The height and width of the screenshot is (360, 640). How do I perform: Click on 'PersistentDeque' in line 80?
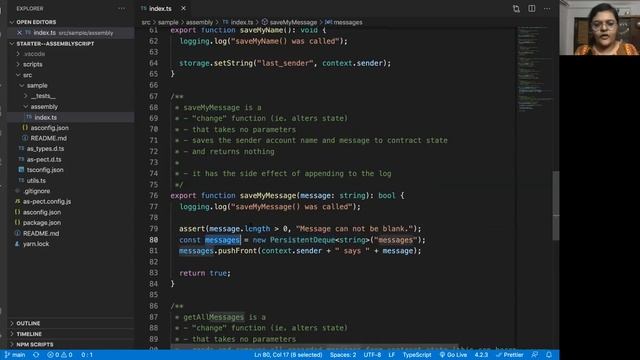click(x=302, y=240)
